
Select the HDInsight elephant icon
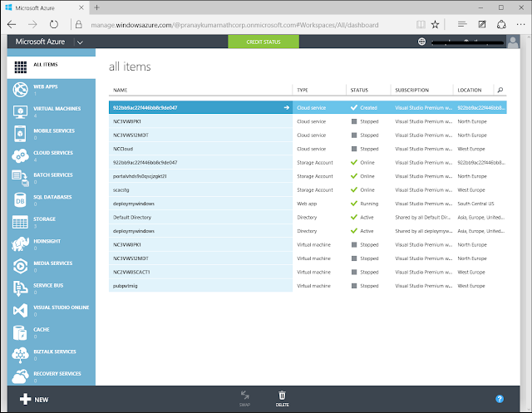[20, 244]
